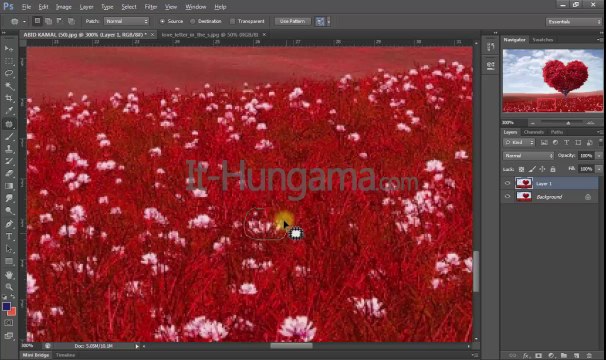Select the Move tool
This screenshot has height=360, width=606.
(x=9, y=48)
